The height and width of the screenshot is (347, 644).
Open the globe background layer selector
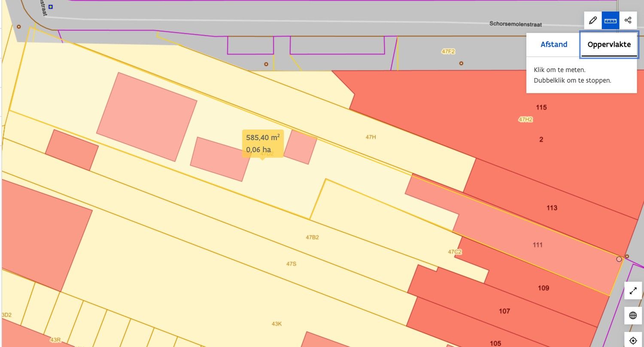click(x=633, y=316)
